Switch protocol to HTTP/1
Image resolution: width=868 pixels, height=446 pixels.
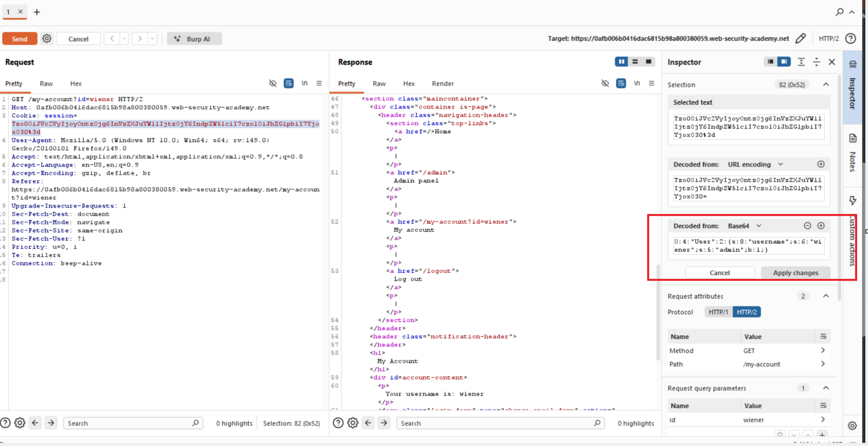[718, 312]
